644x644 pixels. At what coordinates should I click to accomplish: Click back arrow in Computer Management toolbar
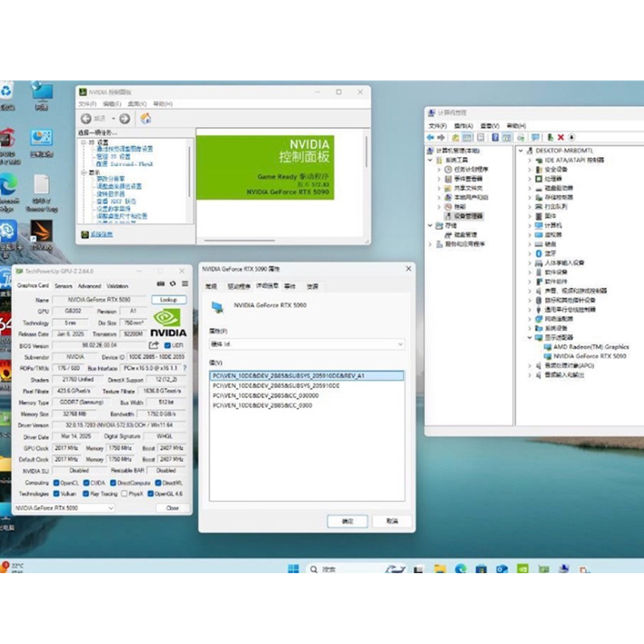tap(430, 137)
